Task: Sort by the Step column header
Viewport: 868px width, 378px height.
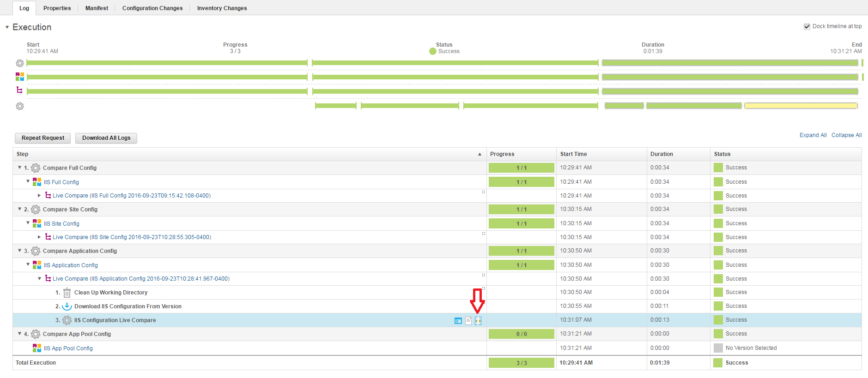Action: pos(22,154)
